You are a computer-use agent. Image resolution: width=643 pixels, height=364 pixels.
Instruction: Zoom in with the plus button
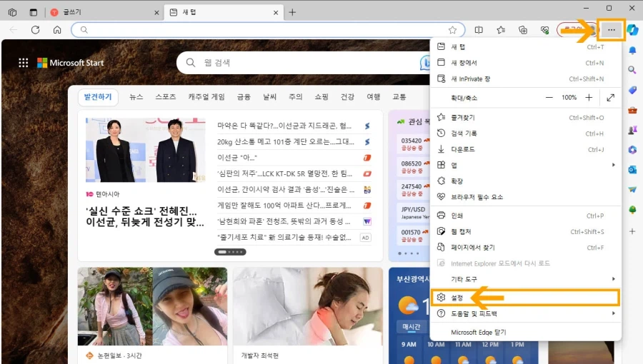[x=589, y=98]
